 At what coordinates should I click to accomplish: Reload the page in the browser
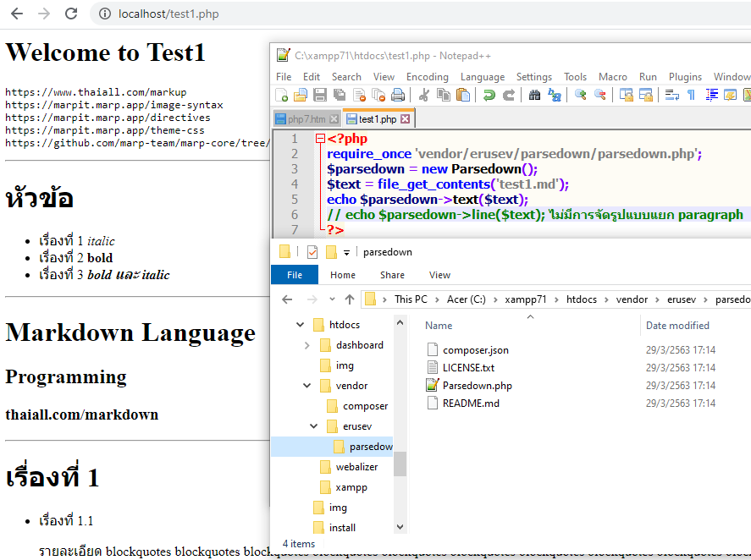pos(71,14)
